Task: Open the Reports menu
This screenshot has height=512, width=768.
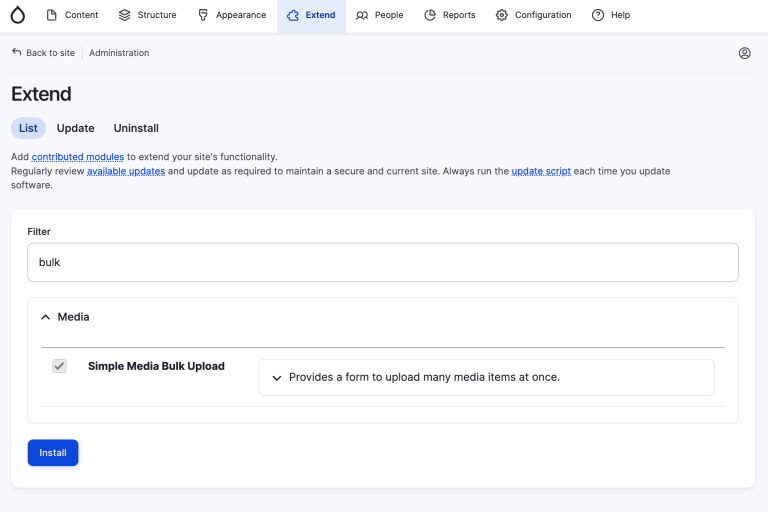Action: click(459, 15)
